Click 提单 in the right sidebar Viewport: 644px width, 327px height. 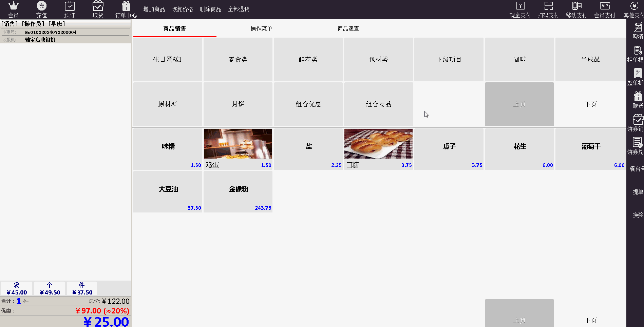(638, 192)
